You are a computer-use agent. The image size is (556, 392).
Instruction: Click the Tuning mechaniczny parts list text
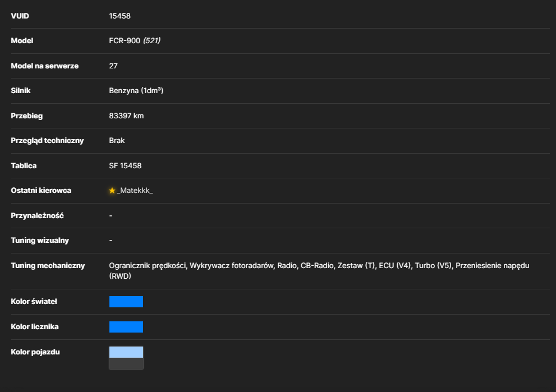point(319,271)
